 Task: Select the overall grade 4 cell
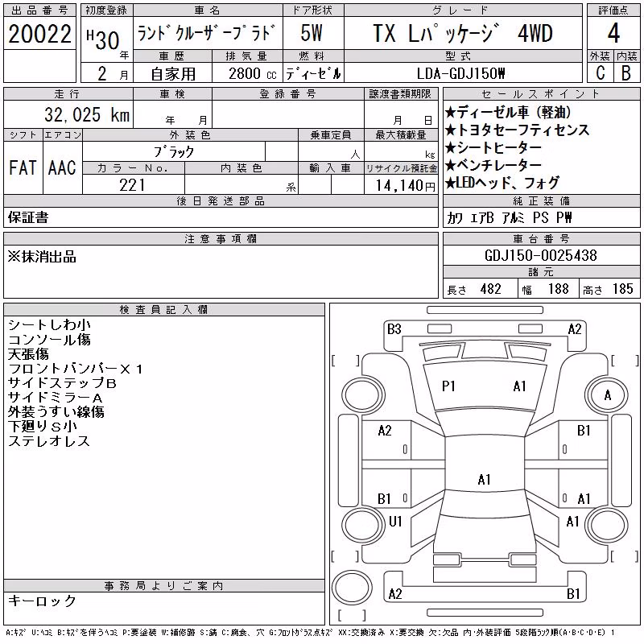click(613, 33)
